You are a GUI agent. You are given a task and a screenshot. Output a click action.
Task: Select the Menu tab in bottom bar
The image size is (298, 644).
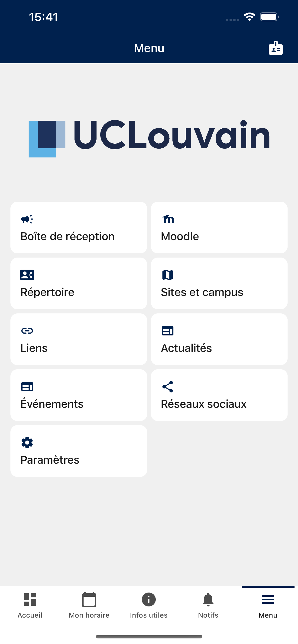pos(268,605)
